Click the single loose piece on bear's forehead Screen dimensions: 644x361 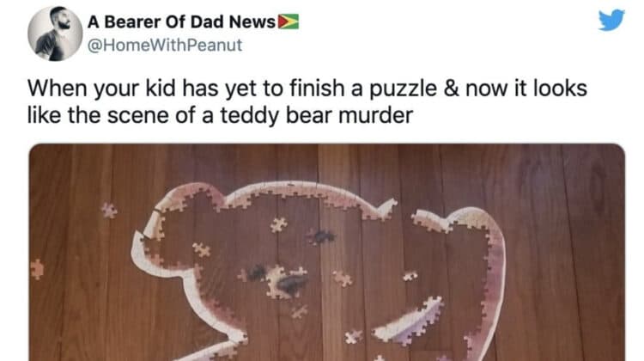279,224
